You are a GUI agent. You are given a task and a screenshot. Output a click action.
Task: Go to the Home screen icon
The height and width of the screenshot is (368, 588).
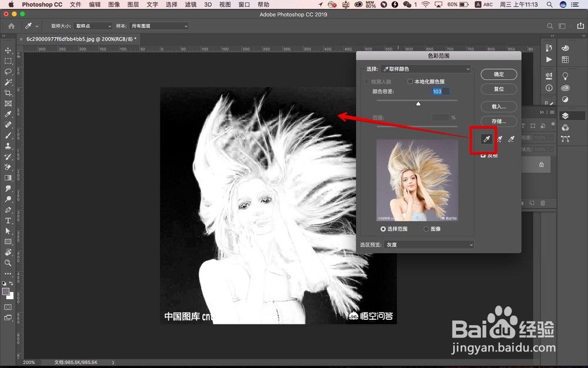pyautogui.click(x=12, y=26)
